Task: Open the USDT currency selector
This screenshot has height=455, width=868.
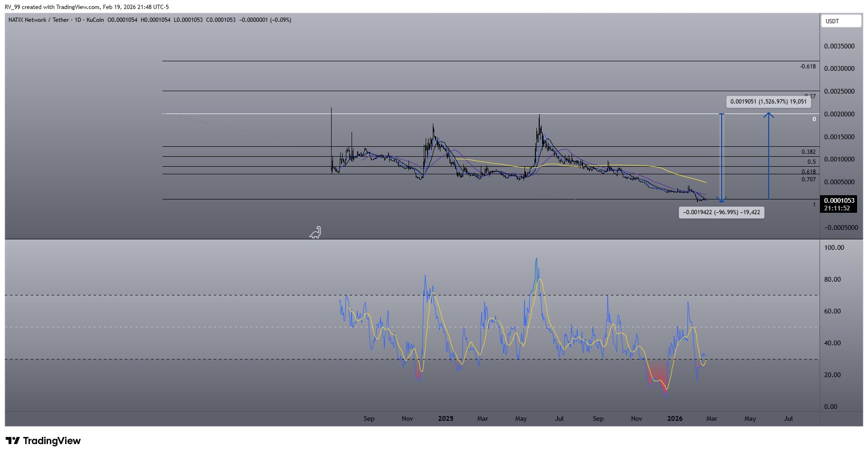Action: pos(840,21)
